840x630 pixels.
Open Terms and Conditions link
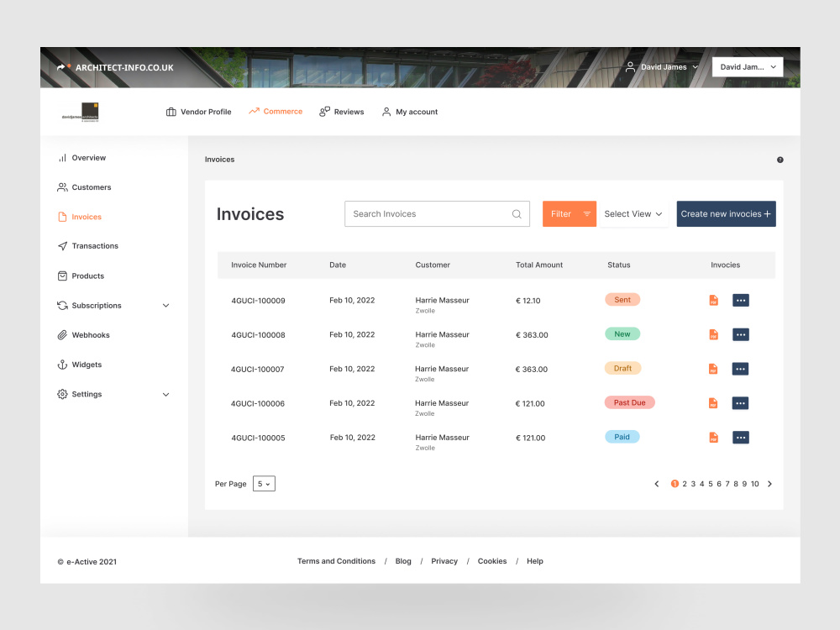click(x=337, y=561)
